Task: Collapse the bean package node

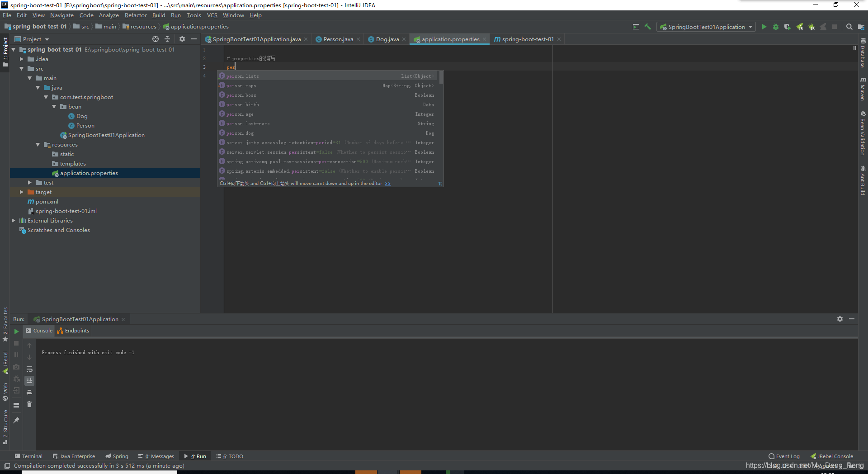Action: tap(54, 107)
